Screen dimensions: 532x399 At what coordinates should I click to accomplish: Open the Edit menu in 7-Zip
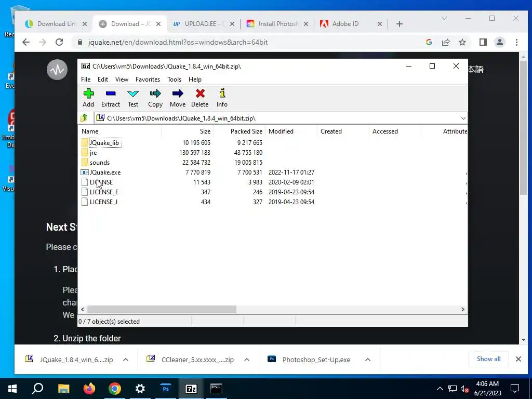(103, 79)
